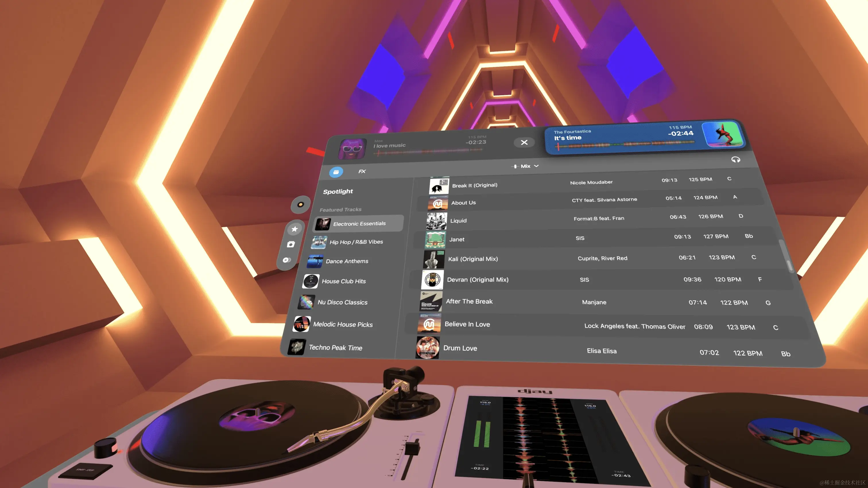Open the Electronic Essentials playlist
The image size is (868, 488).
coord(359,223)
